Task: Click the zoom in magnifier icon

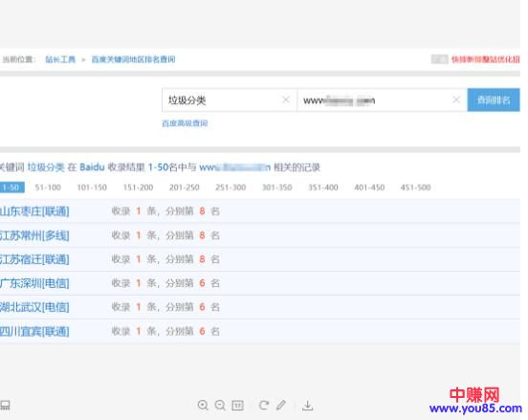Action: tap(203, 406)
